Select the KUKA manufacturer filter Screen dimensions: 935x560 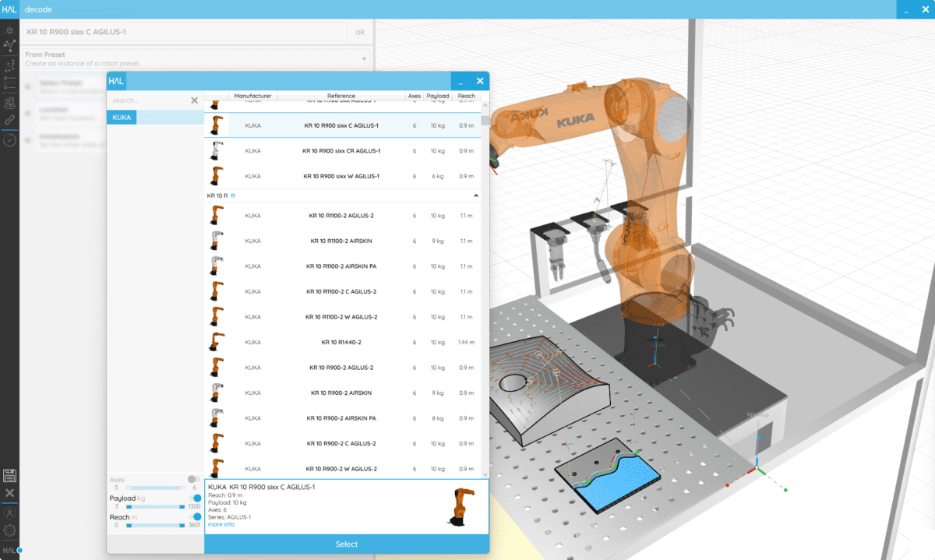(154, 117)
